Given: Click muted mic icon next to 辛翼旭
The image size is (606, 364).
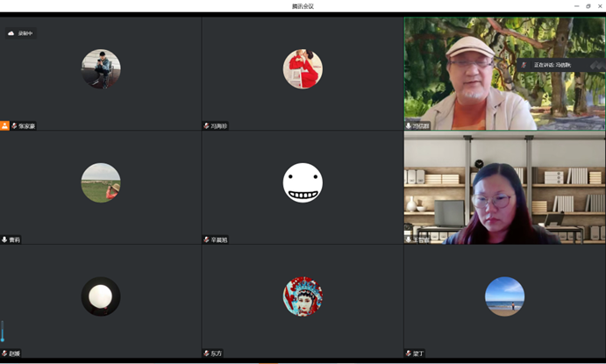Looking at the screenshot, I should (206, 239).
